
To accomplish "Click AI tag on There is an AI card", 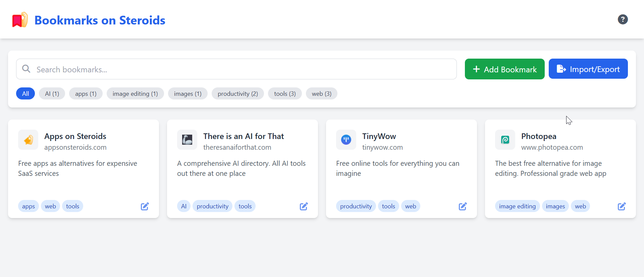I will tap(184, 206).
